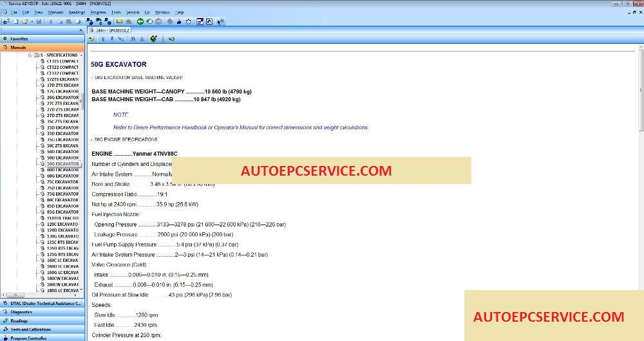644x341 pixels.
Task: Click the second network connection icon
Action: 100,22
